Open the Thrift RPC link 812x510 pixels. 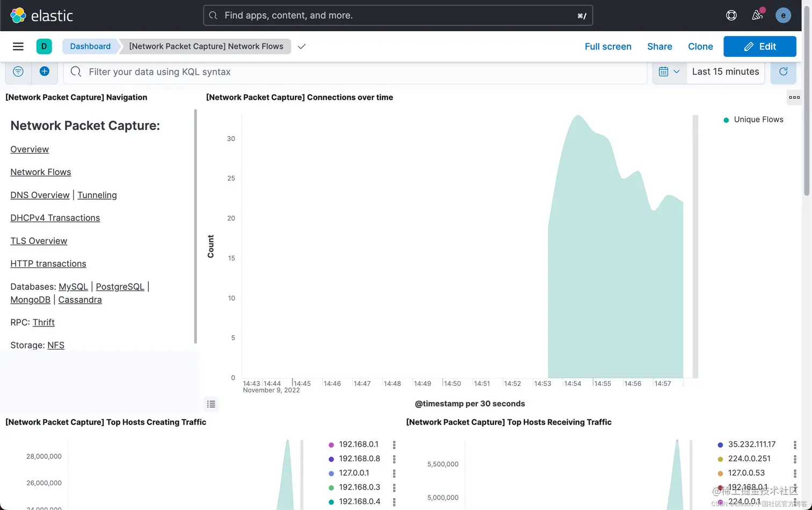(x=44, y=322)
